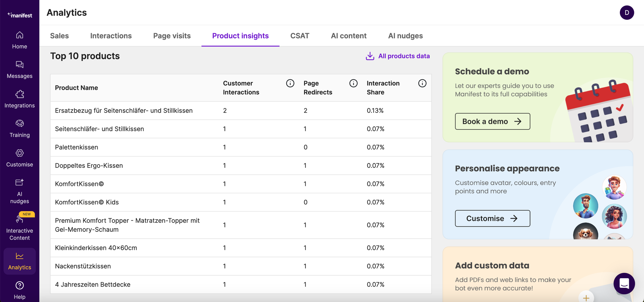This screenshot has height=302, width=644.
Task: Click the Interaction Share column header
Action: tap(383, 88)
